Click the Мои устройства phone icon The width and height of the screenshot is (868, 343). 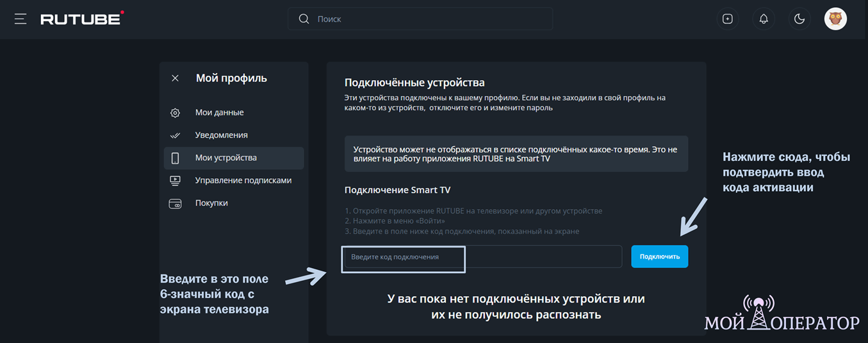coord(175,158)
